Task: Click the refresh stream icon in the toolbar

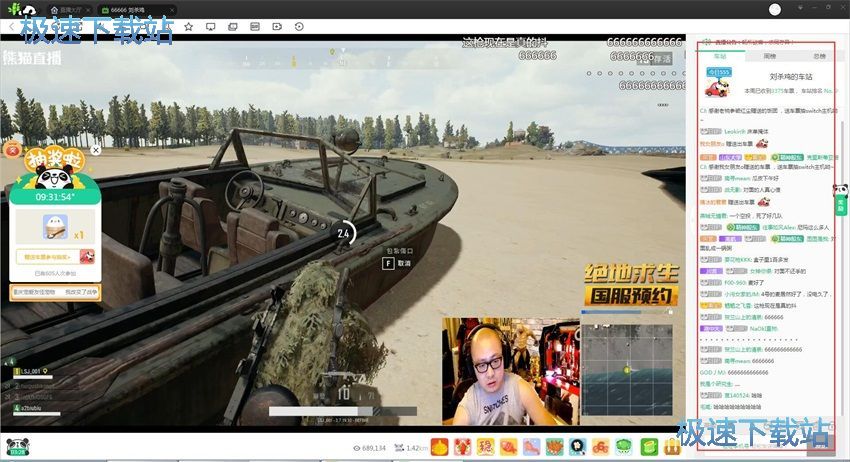Action: click(299, 27)
